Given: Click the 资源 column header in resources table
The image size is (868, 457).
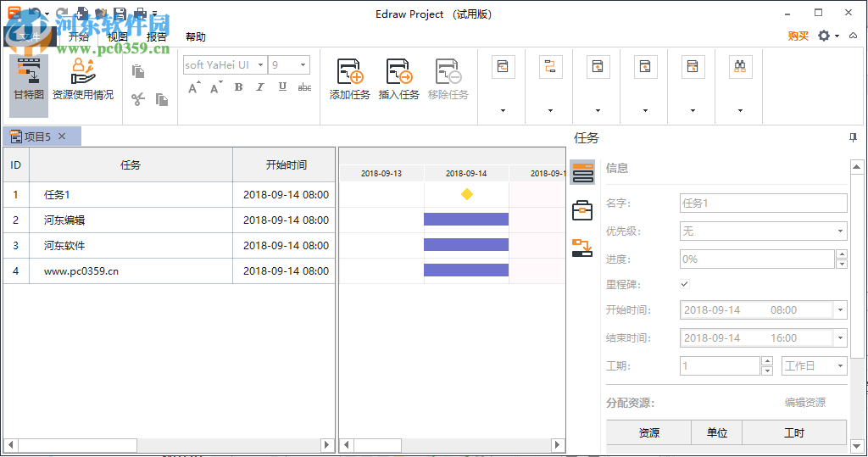Looking at the screenshot, I should pyautogui.click(x=648, y=432).
